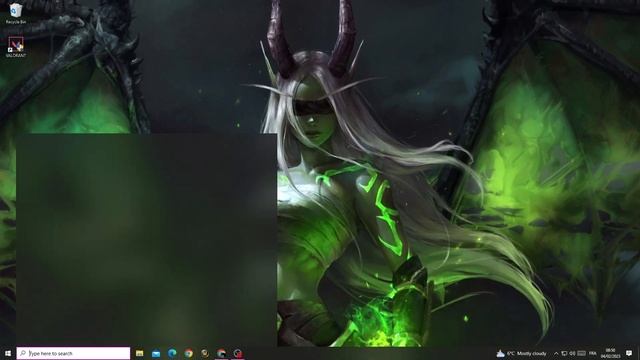Select the VALORANT desktop shortcut

coord(16,47)
